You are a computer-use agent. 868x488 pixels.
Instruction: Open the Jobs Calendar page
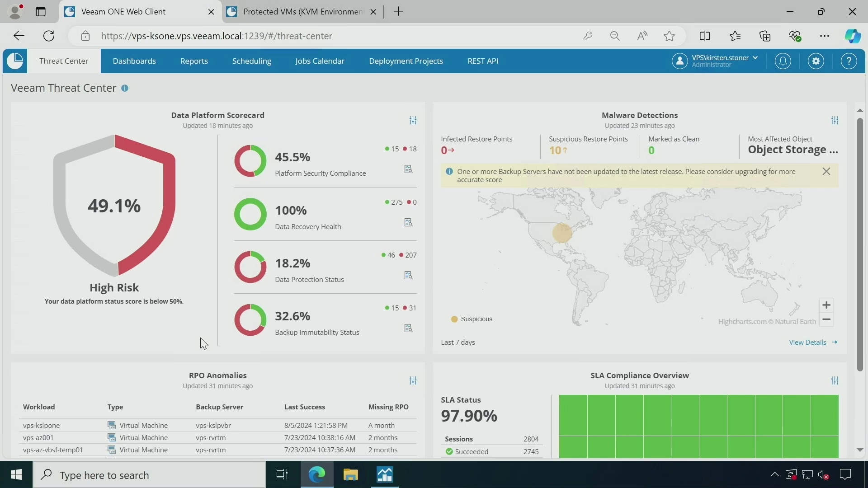coord(320,61)
